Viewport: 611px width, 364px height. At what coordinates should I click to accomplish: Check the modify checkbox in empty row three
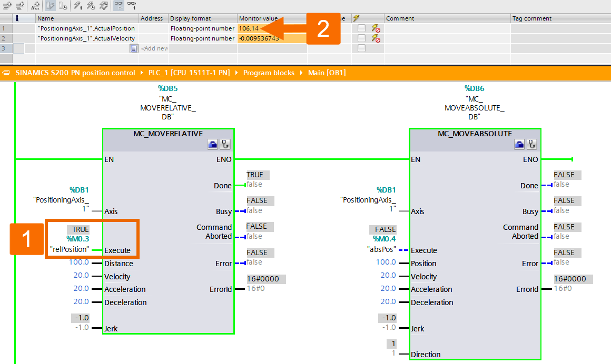pos(361,48)
